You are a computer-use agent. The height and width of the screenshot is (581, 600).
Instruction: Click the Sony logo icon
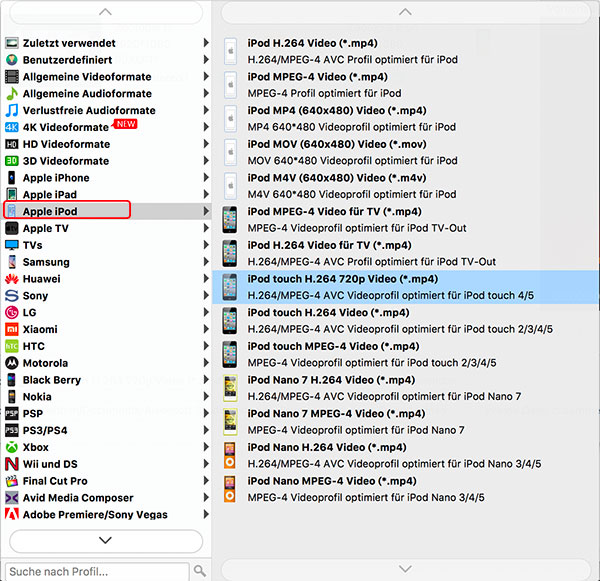[12, 295]
